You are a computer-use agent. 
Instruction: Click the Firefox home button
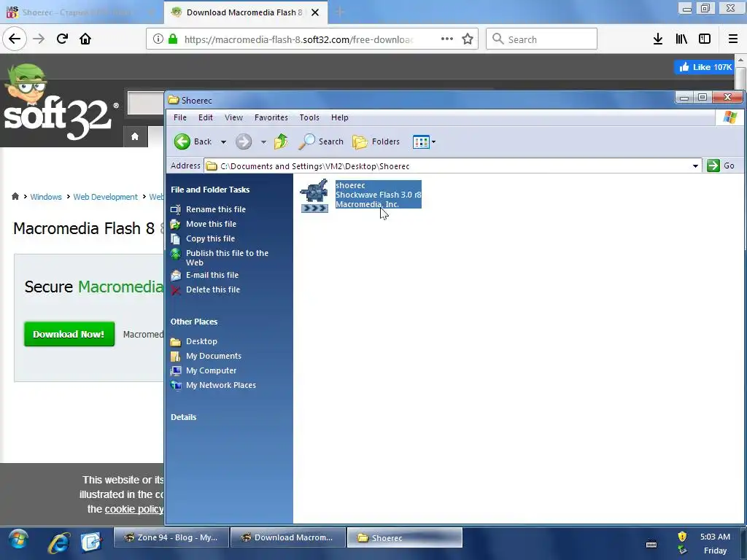(x=85, y=39)
